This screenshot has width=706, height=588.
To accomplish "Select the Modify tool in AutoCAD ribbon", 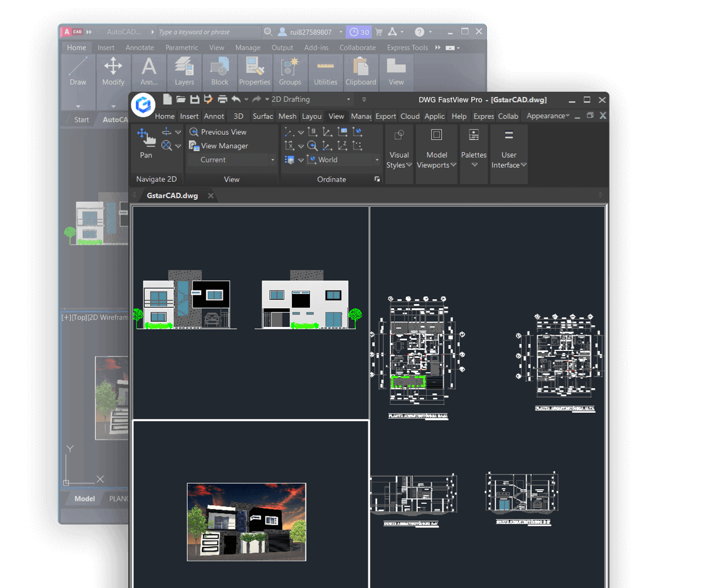I will coord(113,72).
